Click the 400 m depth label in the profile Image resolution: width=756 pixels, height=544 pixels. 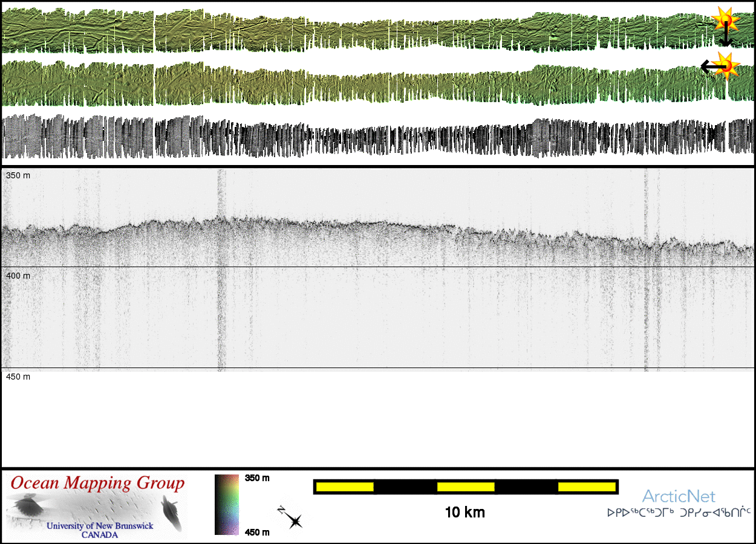[x=18, y=276]
